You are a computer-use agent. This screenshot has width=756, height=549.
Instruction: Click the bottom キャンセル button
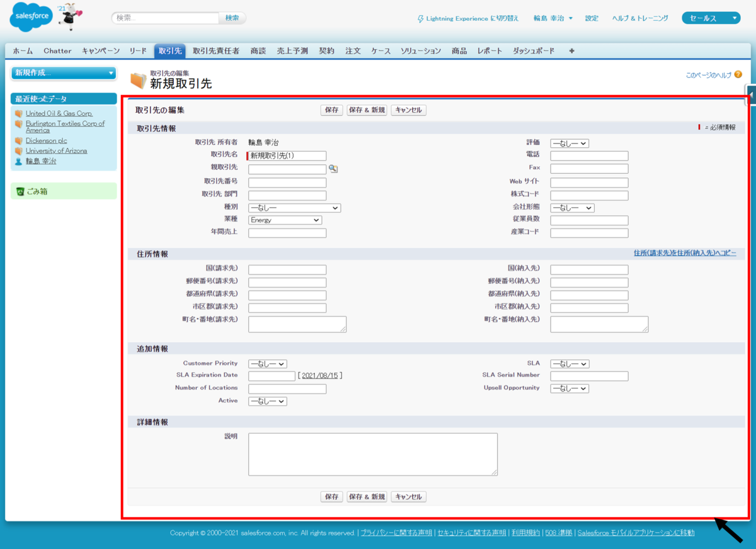point(408,497)
